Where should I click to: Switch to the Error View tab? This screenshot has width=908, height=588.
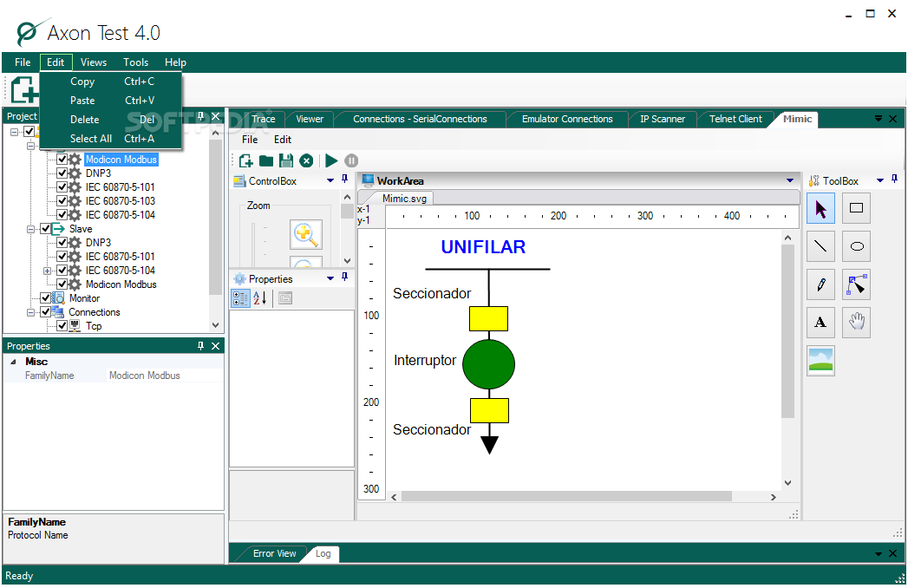(x=275, y=554)
